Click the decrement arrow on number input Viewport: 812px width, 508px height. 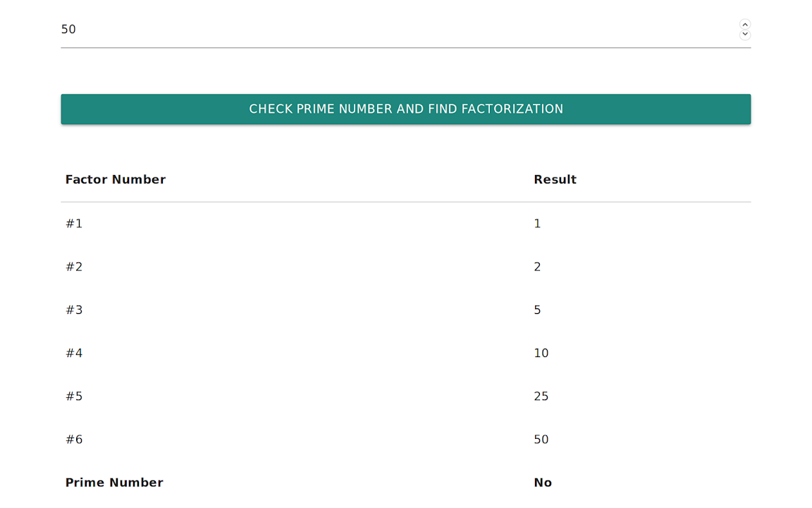coord(745,35)
